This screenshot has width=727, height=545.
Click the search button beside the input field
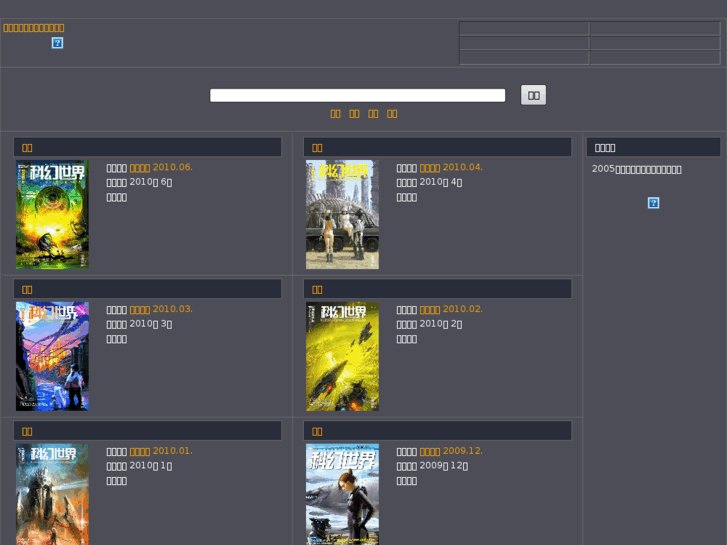[x=533, y=95]
